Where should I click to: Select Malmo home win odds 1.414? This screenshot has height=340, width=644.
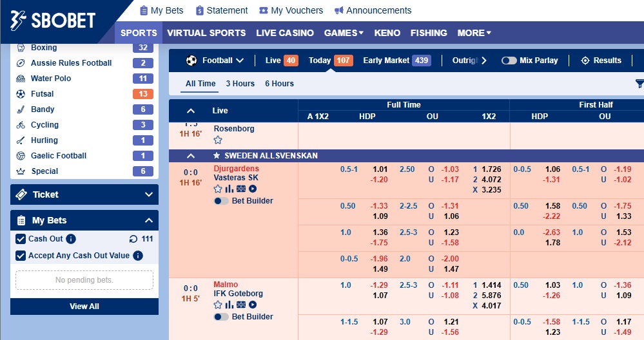pyautogui.click(x=492, y=285)
